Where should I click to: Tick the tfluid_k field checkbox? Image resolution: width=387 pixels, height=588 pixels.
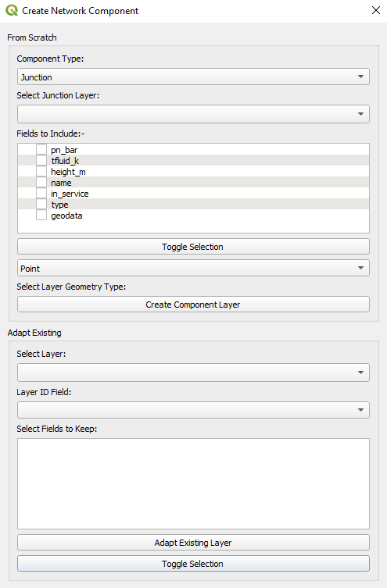pyautogui.click(x=41, y=161)
